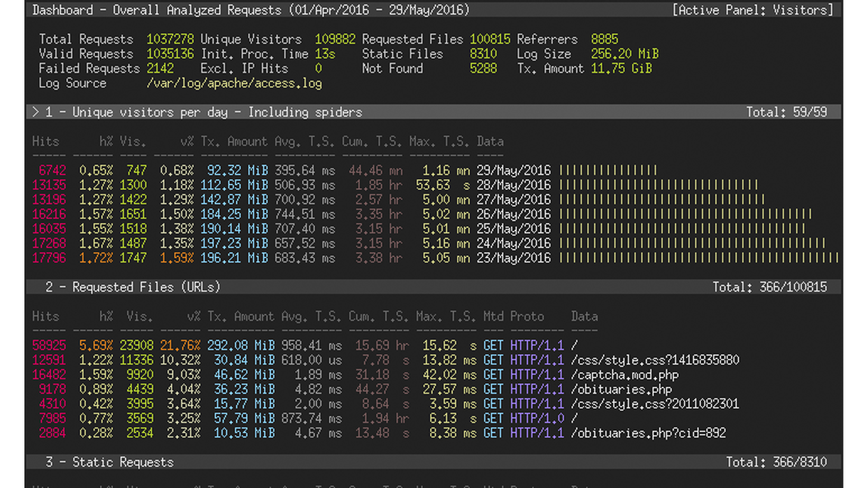Select the /captcha.mod.php request row
Image resolution: width=868 pixels, height=488 pixels.
624,375
